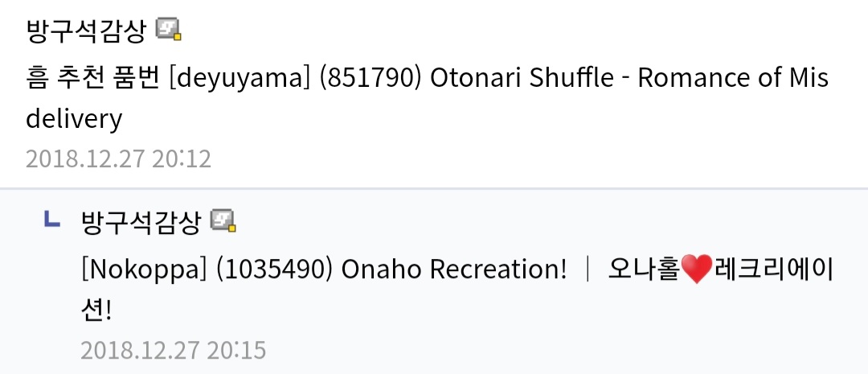Viewport: 868px width, 374px height.
Task: Click the word delivery on the second line
Action: pyautogui.click(x=74, y=119)
